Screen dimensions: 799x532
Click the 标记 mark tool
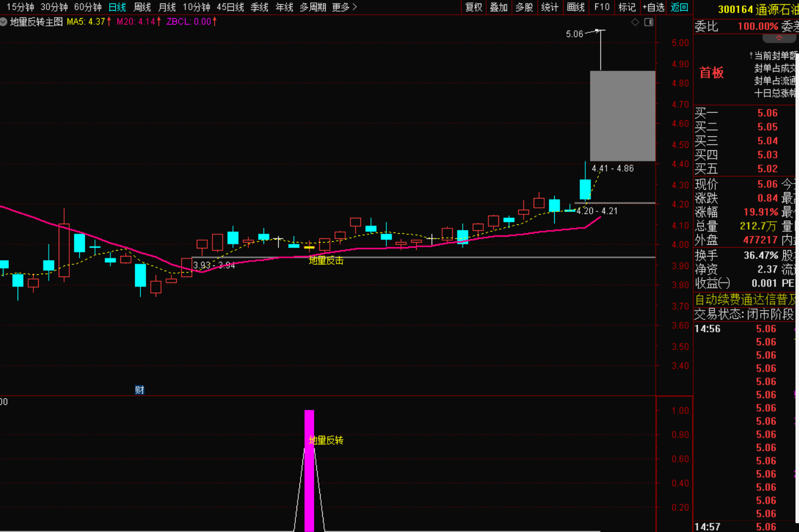tap(627, 7)
